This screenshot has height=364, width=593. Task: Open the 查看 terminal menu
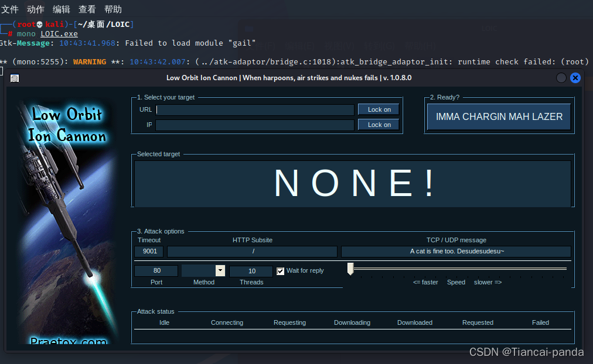point(87,9)
